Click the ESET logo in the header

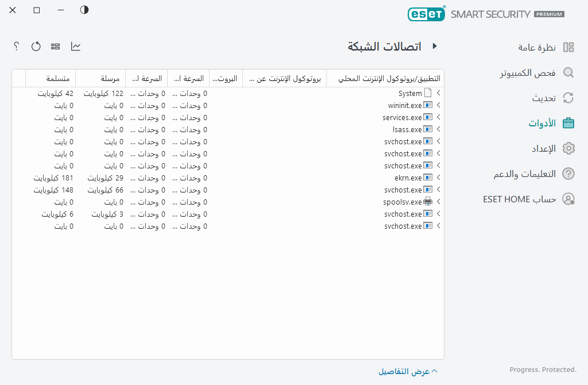point(427,14)
